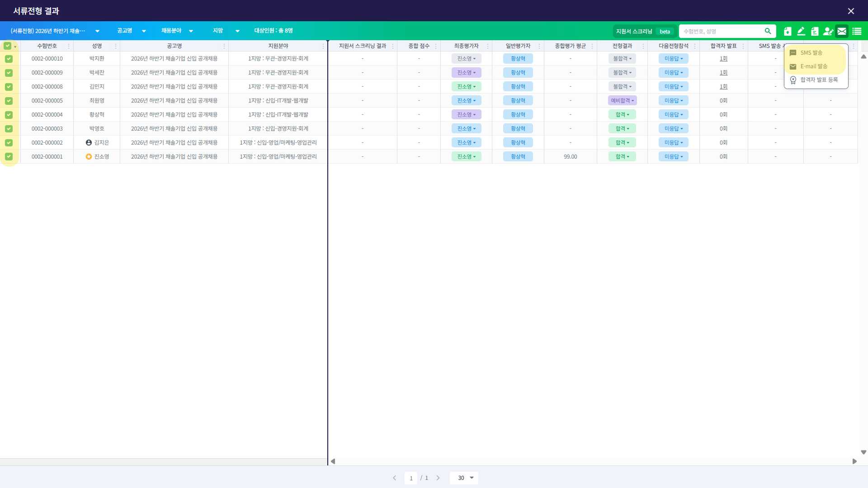The image size is (868, 488).
Task: Click the document report icon in toolbar
Action: (815, 31)
